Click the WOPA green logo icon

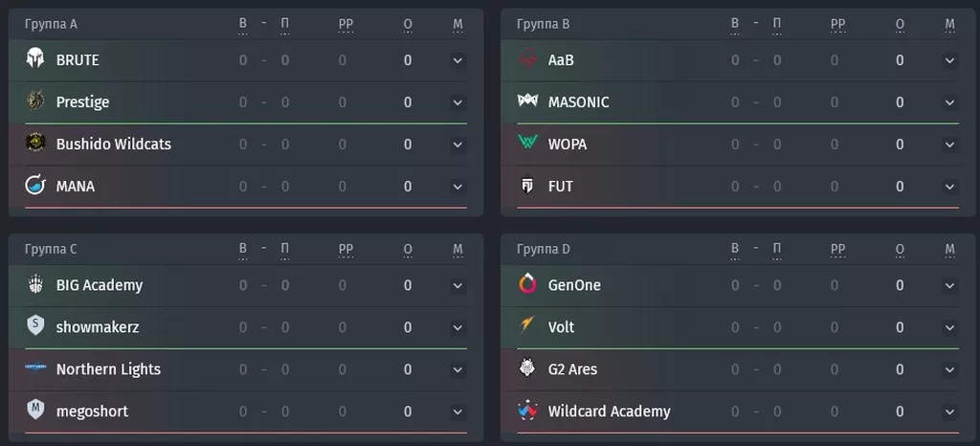click(x=527, y=143)
